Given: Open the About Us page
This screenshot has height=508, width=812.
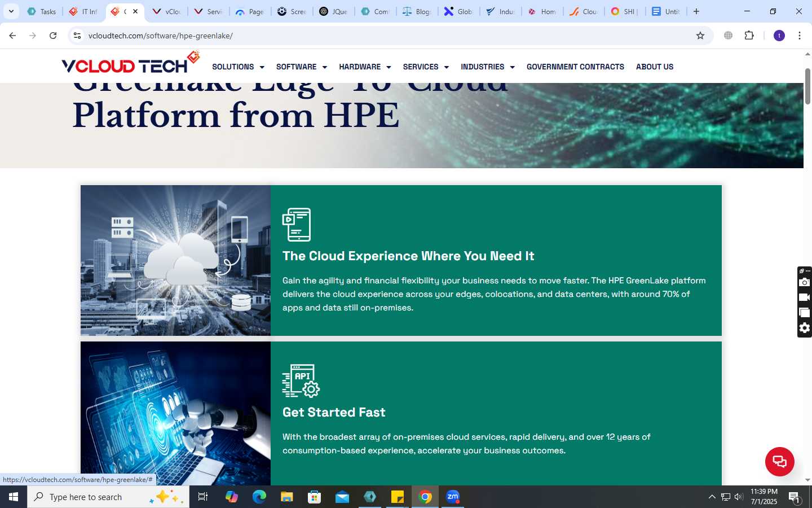Looking at the screenshot, I should tap(655, 67).
